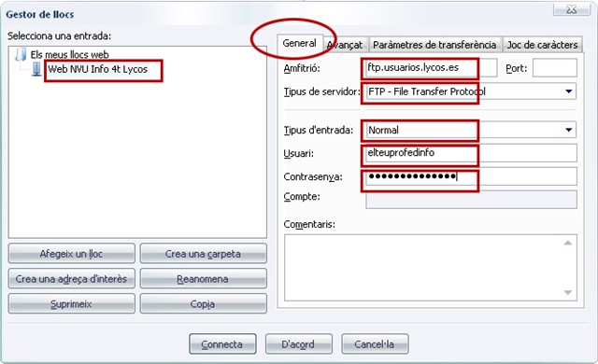Click the Cancel·la button
This screenshot has height=364, width=598.
tap(375, 344)
